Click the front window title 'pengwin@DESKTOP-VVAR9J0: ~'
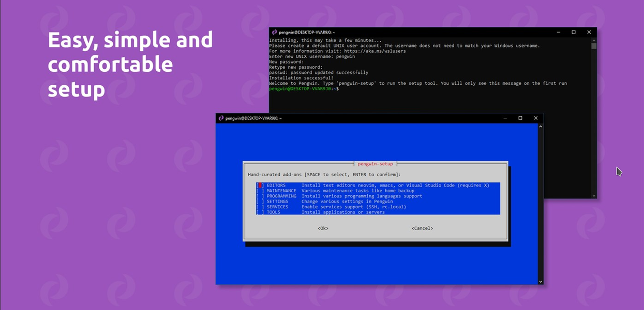The height and width of the screenshot is (310, 644). pos(253,118)
